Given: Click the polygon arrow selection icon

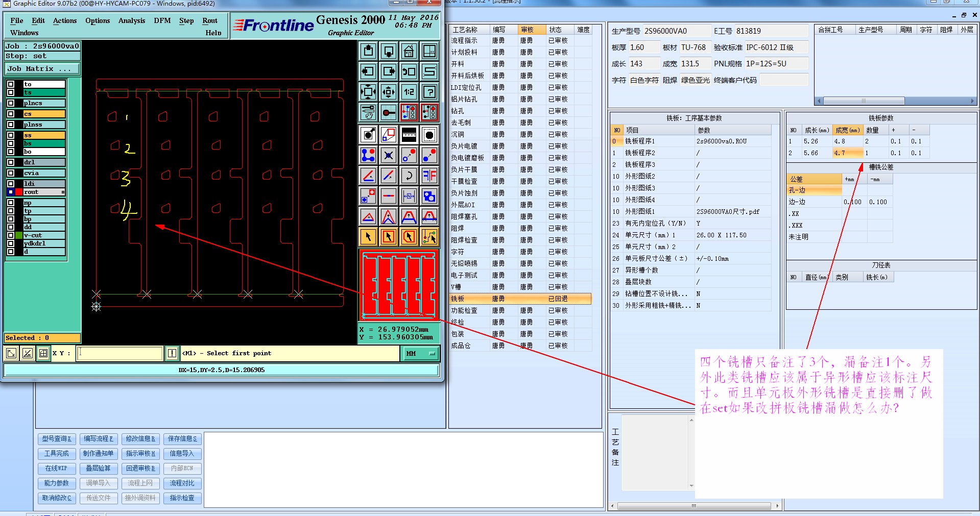Looking at the screenshot, I should point(409,237).
